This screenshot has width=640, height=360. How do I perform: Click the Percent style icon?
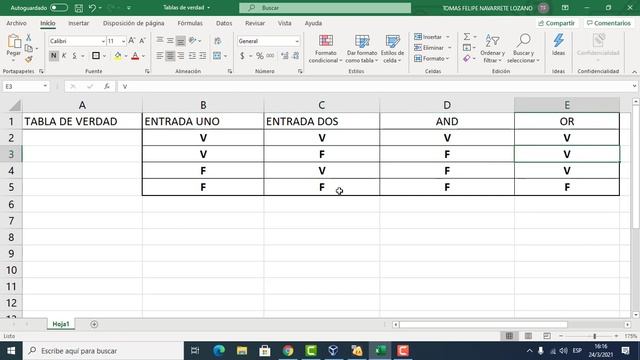coord(260,56)
